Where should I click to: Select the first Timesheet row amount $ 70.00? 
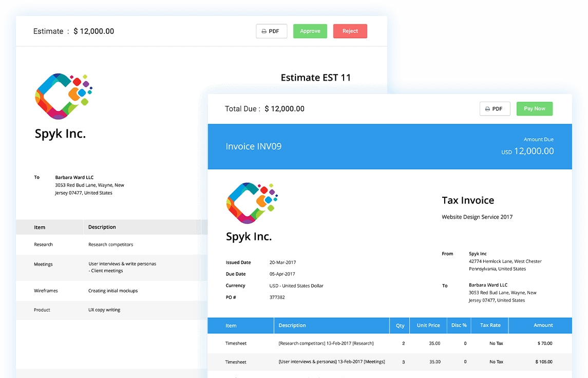[544, 343]
